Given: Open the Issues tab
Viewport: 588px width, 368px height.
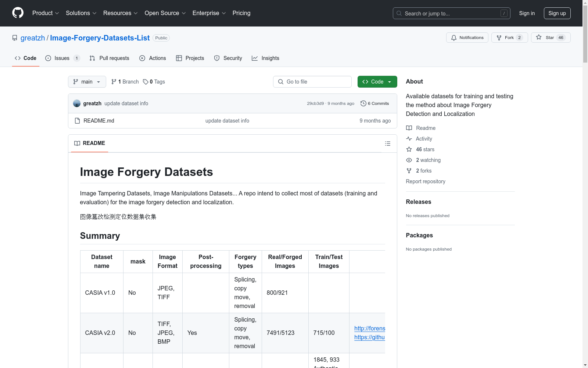Looking at the screenshot, I should pyautogui.click(x=62, y=58).
